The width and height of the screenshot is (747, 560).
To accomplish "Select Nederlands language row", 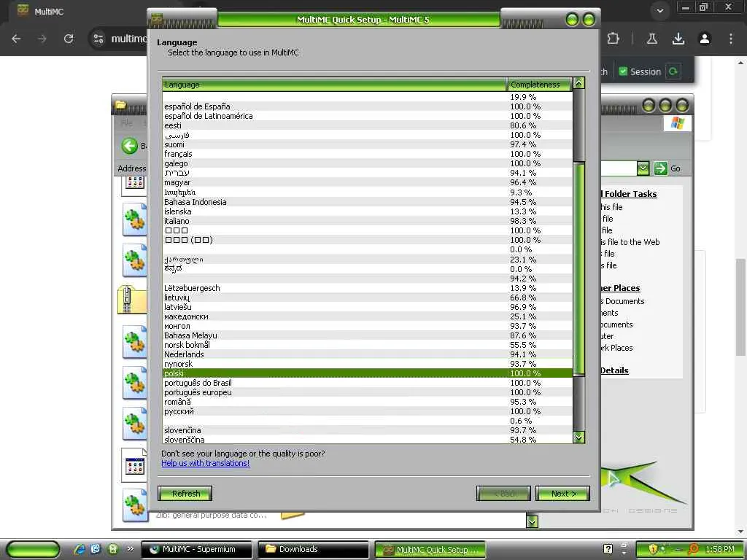I will click(368, 354).
